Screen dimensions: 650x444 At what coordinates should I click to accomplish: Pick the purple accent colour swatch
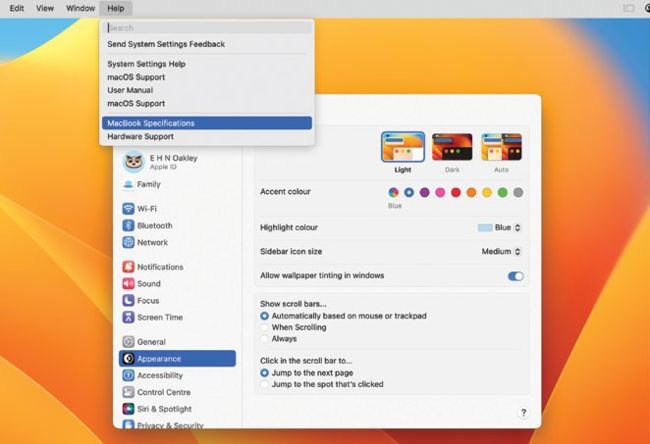coord(424,192)
